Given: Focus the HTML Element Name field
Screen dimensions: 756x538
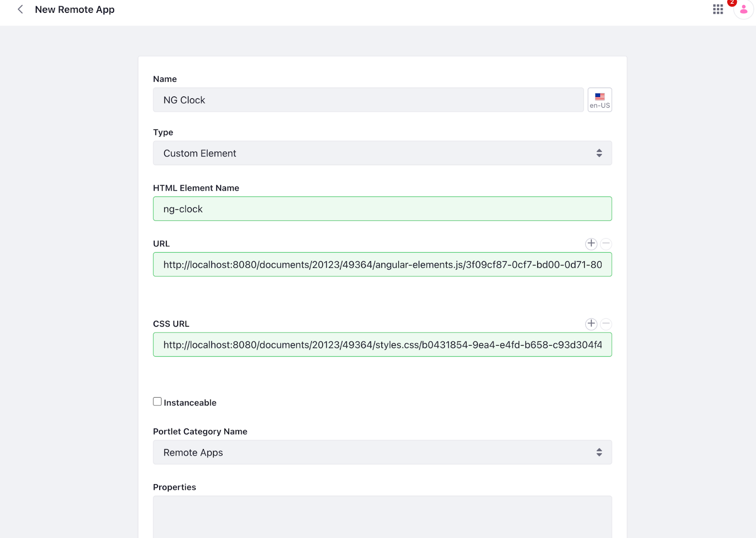Looking at the screenshot, I should click(382, 209).
